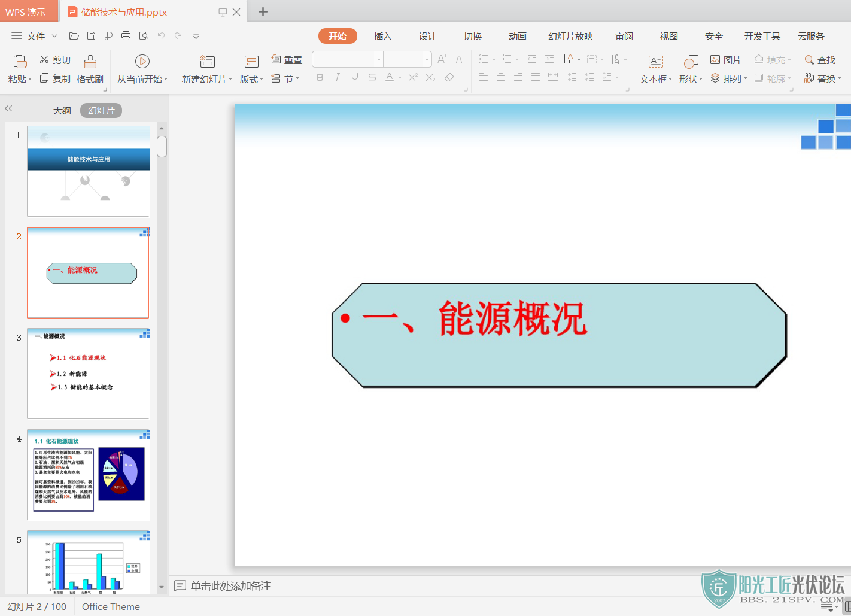This screenshot has width=851, height=616.
Task: Click the Open file folder icon
Action: click(x=74, y=36)
